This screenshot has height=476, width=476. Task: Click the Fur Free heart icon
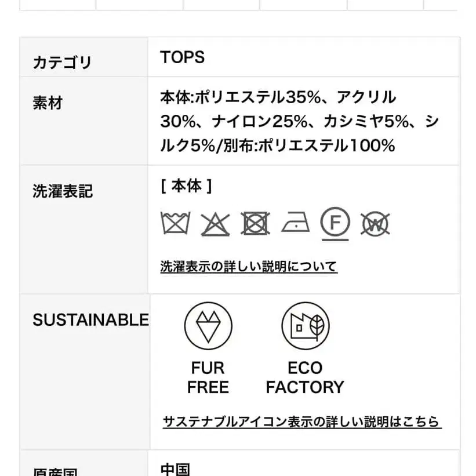click(208, 326)
